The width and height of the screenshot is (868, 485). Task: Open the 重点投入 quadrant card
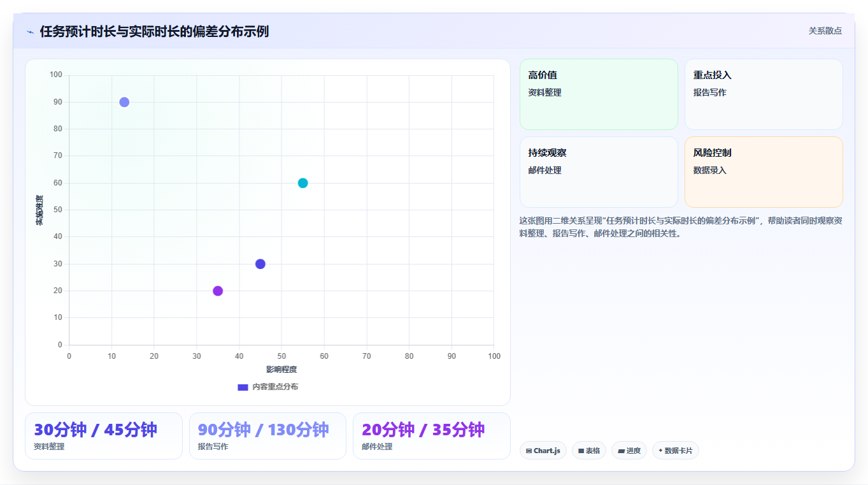tap(764, 94)
